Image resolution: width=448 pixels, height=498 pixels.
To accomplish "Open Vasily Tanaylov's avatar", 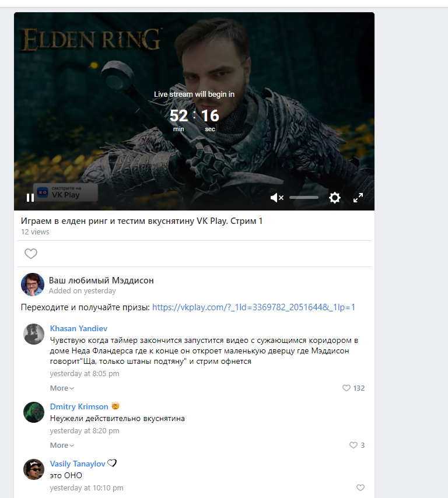I will click(x=34, y=469).
